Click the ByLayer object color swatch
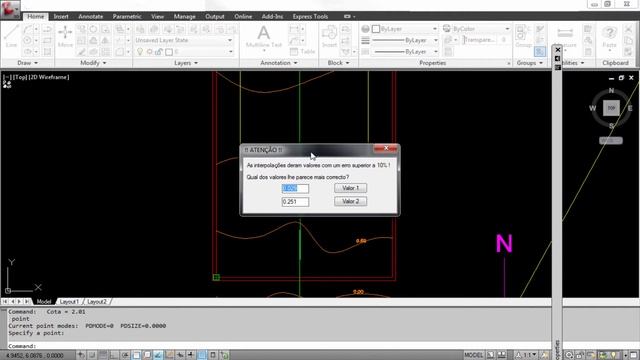This screenshot has width=640, height=360. (376, 29)
